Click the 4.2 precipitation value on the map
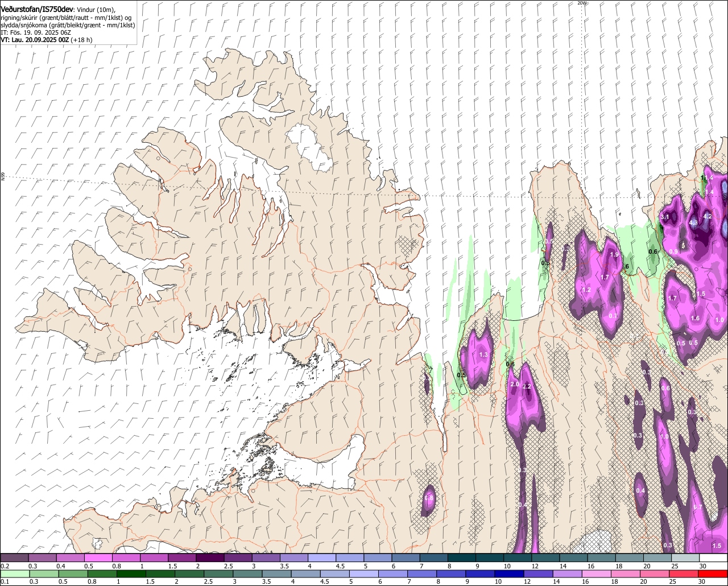The height and width of the screenshot is (586, 728). click(708, 216)
